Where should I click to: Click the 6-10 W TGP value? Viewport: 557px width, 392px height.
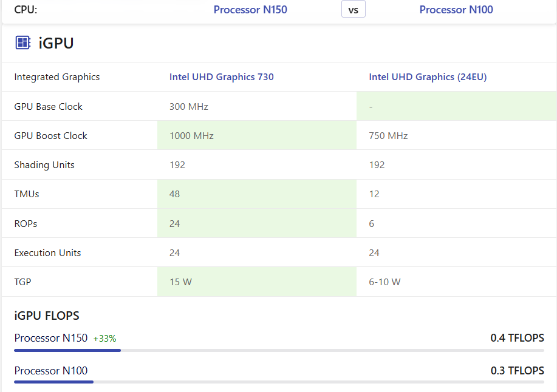coord(384,282)
